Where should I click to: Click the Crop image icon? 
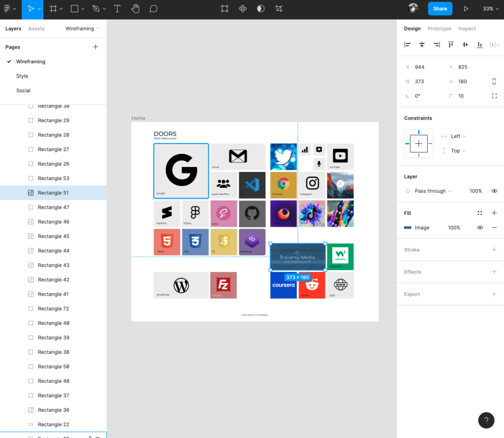click(279, 9)
